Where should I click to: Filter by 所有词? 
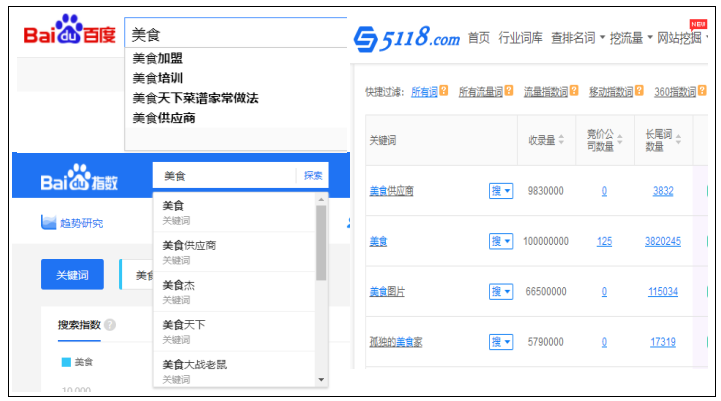click(x=424, y=92)
